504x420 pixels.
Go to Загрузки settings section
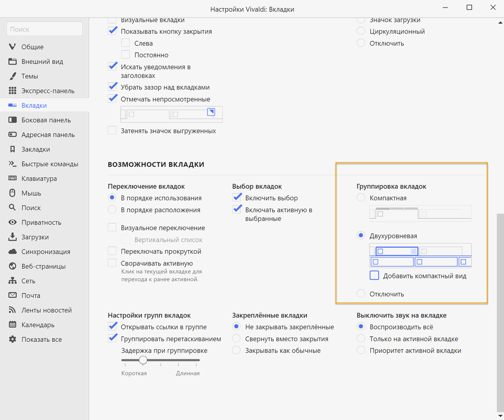click(x=35, y=237)
